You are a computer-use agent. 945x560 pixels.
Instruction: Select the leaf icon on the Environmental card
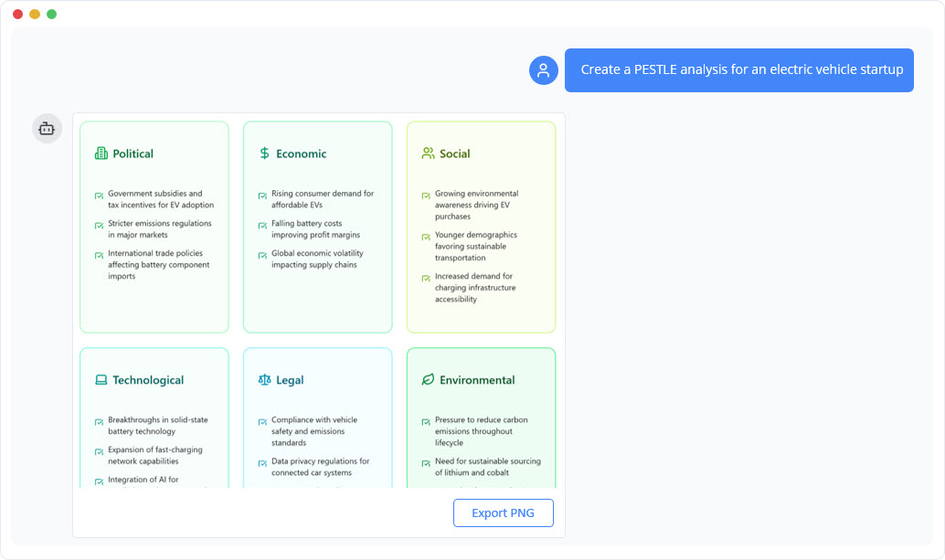click(426, 380)
